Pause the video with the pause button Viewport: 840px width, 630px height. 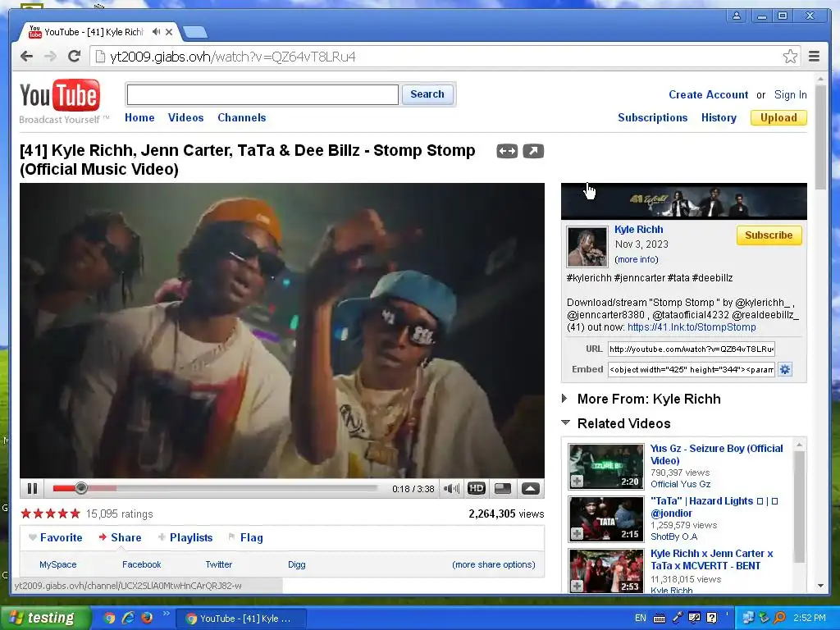[32, 489]
